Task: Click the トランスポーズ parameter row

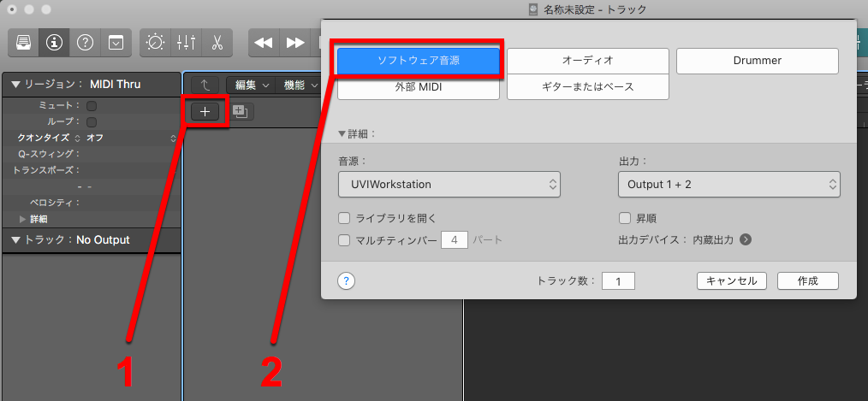Action: click(92, 170)
